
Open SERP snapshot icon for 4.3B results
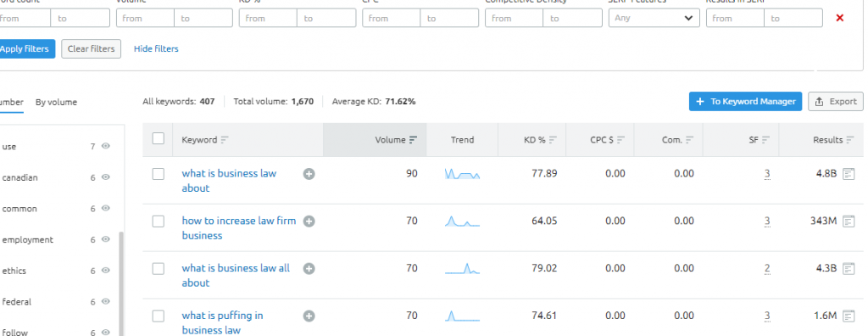click(848, 268)
